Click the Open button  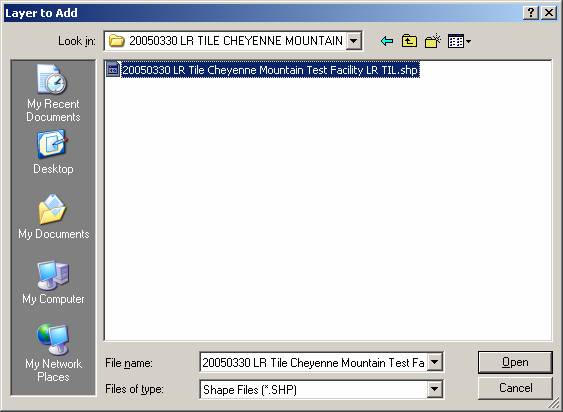[515, 362]
